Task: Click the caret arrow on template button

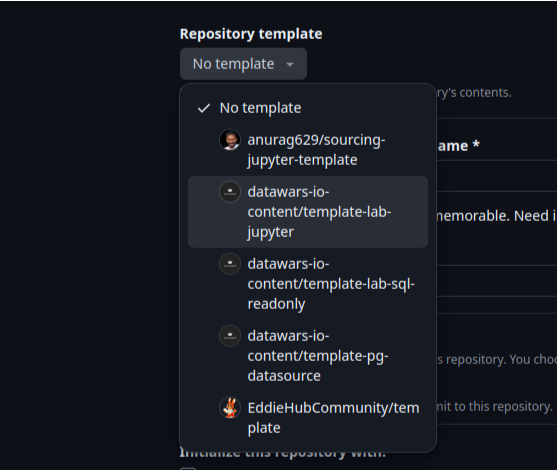Action: (x=290, y=65)
